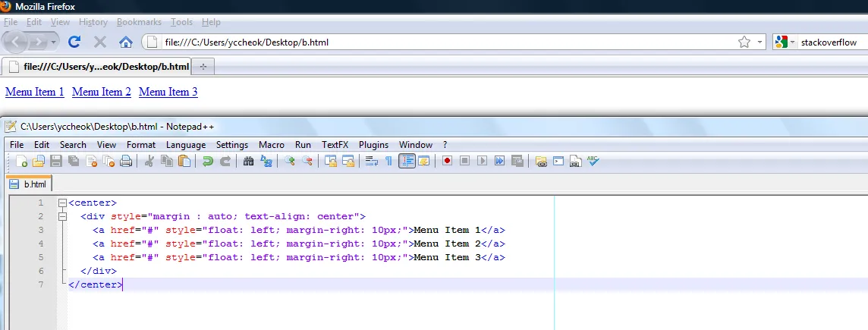The image size is (868, 330).
Task: Open the Notepad++ Settings menu
Action: pos(232,144)
